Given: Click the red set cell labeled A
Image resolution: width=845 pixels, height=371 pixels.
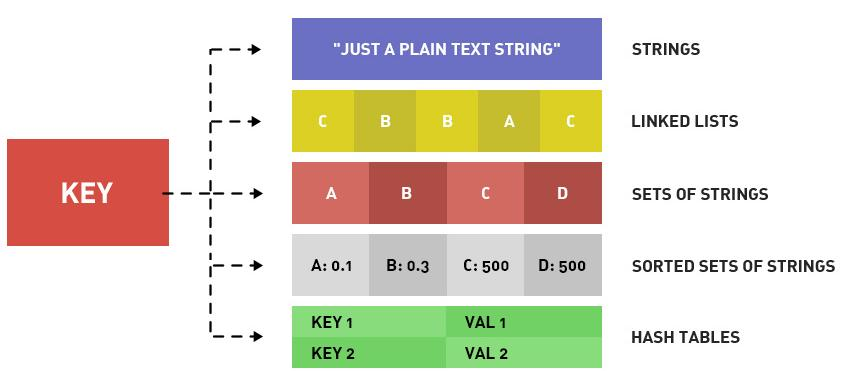Looking at the screenshot, I should [331, 193].
